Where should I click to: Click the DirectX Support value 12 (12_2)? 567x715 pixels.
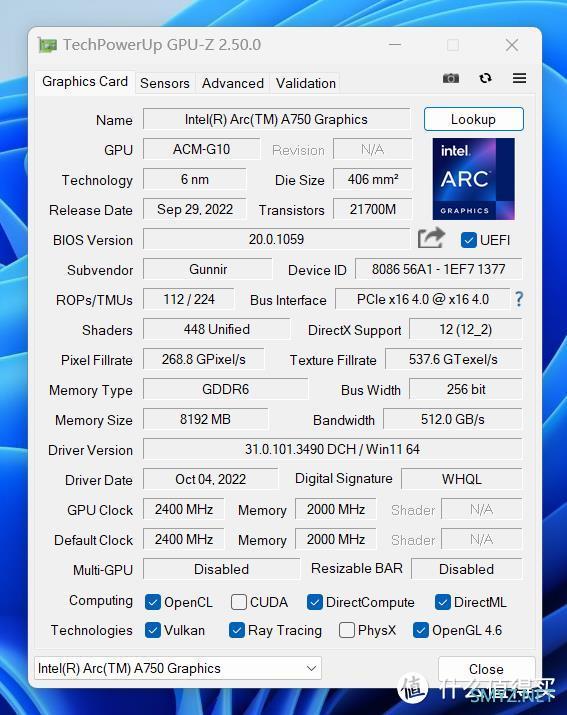[x=466, y=329]
